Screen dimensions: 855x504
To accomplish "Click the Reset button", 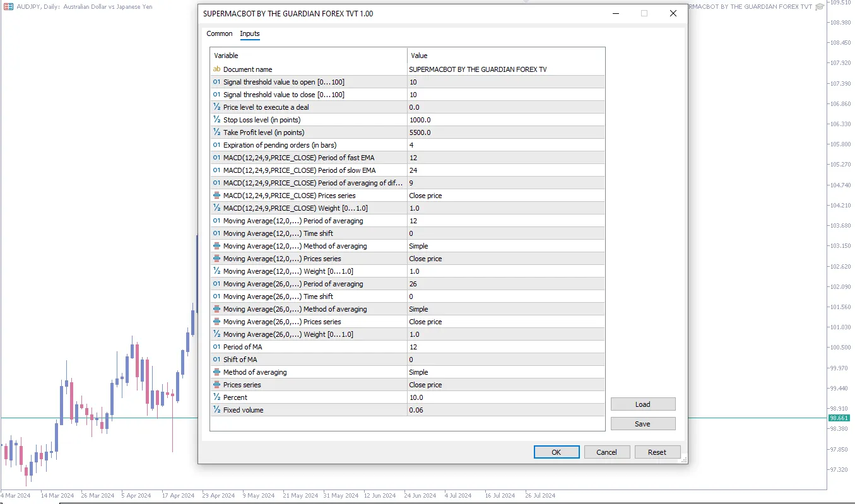I will pos(657,452).
